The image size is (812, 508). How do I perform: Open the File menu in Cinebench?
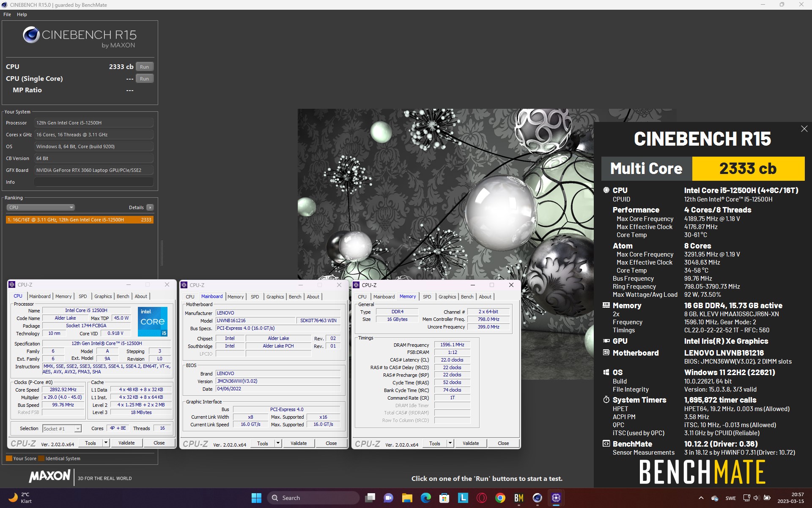(x=7, y=14)
